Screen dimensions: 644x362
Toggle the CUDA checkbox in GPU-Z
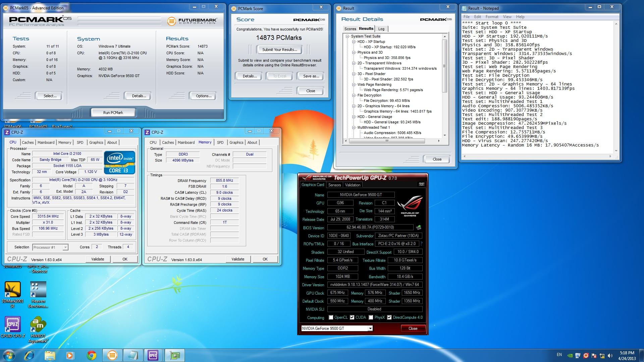pos(352,317)
